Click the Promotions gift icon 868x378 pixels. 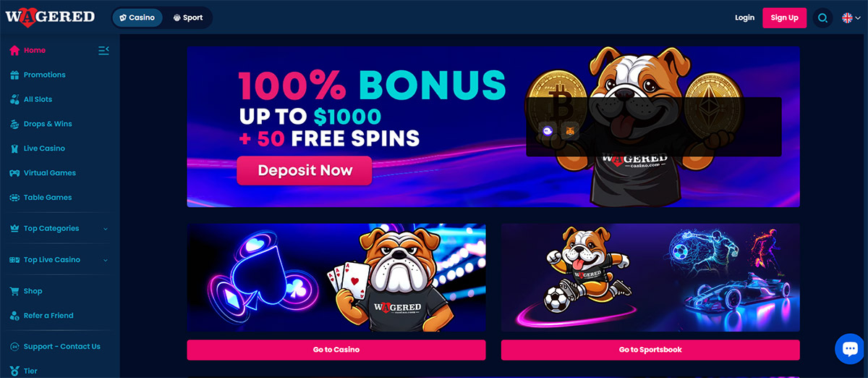(15, 75)
